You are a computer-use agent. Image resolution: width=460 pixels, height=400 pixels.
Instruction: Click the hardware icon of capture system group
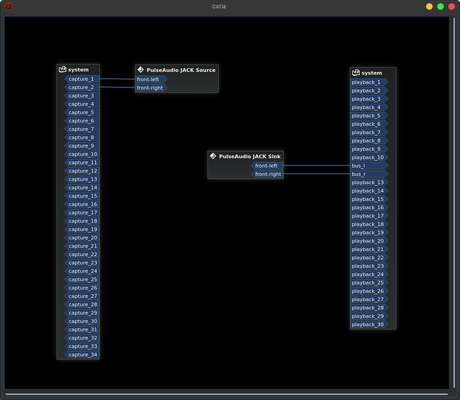click(63, 70)
